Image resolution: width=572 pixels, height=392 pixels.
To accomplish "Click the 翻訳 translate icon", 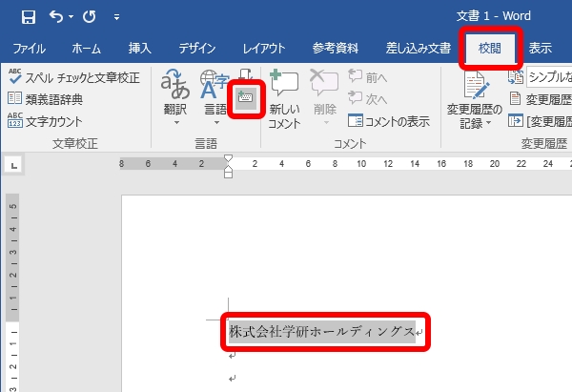I will (x=175, y=85).
